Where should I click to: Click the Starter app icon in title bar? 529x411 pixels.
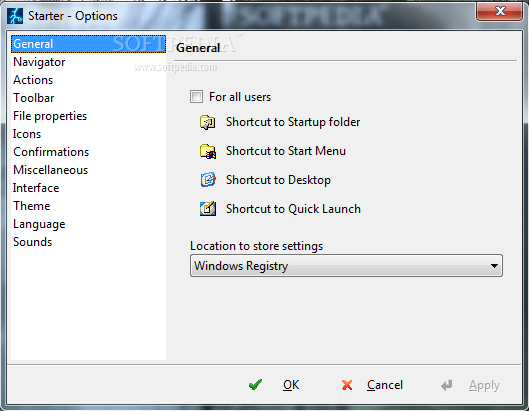click(15, 16)
